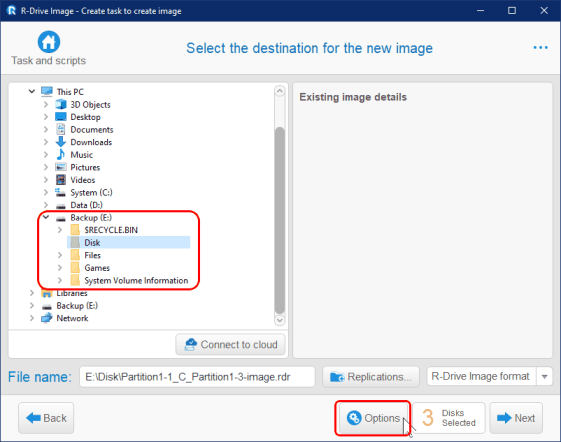Open the three-dots more menu
The width and height of the screenshot is (561, 442).
(540, 48)
